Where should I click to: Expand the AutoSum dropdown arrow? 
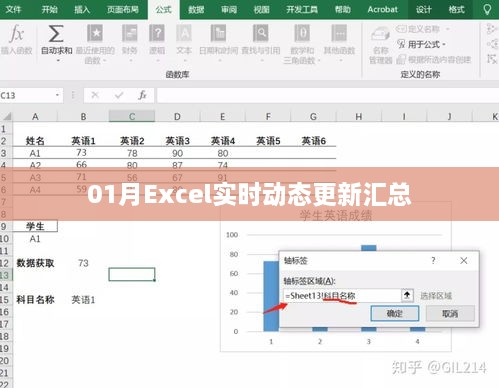coord(58,61)
